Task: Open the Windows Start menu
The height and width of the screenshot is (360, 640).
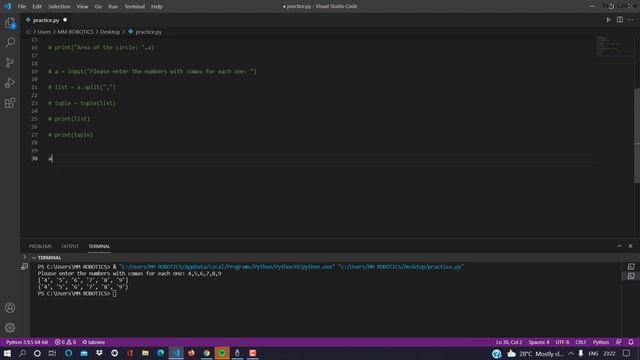Action: [7, 353]
